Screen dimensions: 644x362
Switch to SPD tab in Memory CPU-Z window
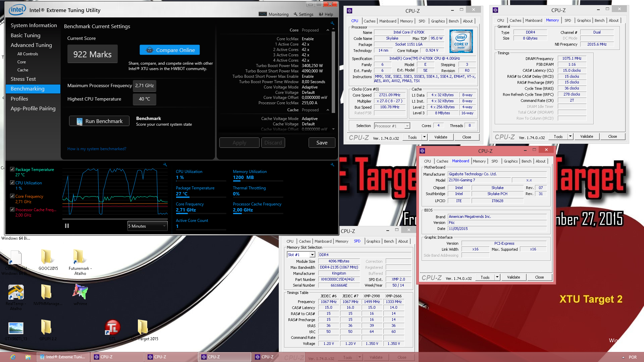[x=568, y=20]
